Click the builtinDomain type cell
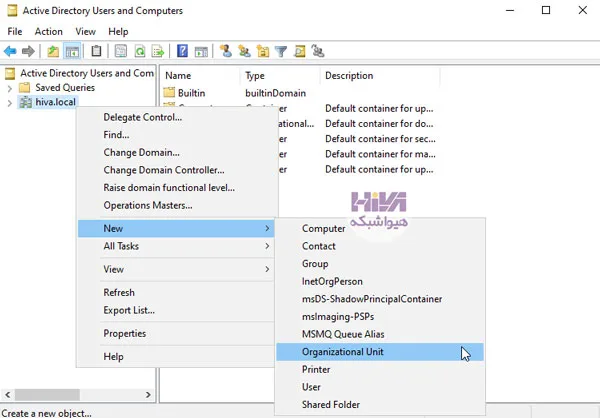This screenshot has width=600, height=418. [276, 93]
